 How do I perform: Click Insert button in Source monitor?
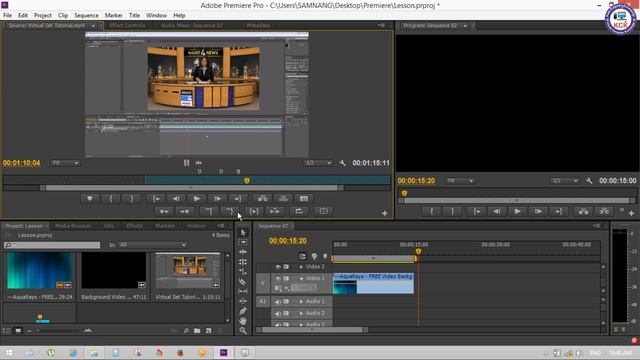pyautogui.click(x=262, y=199)
